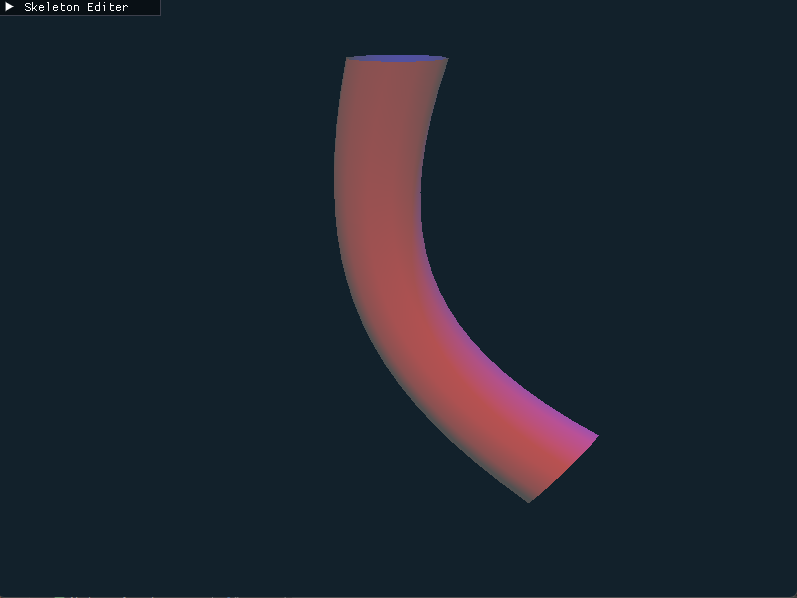Screen dimensions: 797x598
Task: Click the empty top-right corner of the viewport
Action: pyautogui.click(x=750, y=40)
